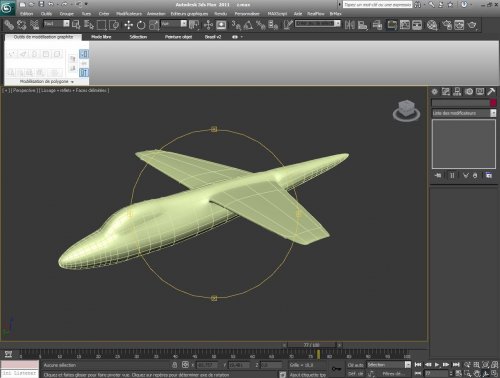Open the Liste des modificateurs dropdown
This screenshot has width=500, height=378.
464,113
